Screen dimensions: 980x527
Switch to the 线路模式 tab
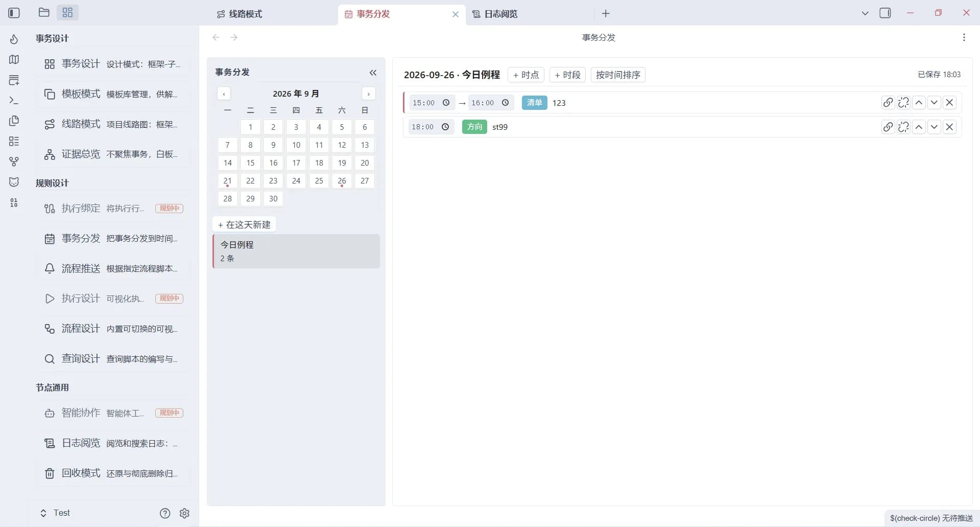click(274, 14)
